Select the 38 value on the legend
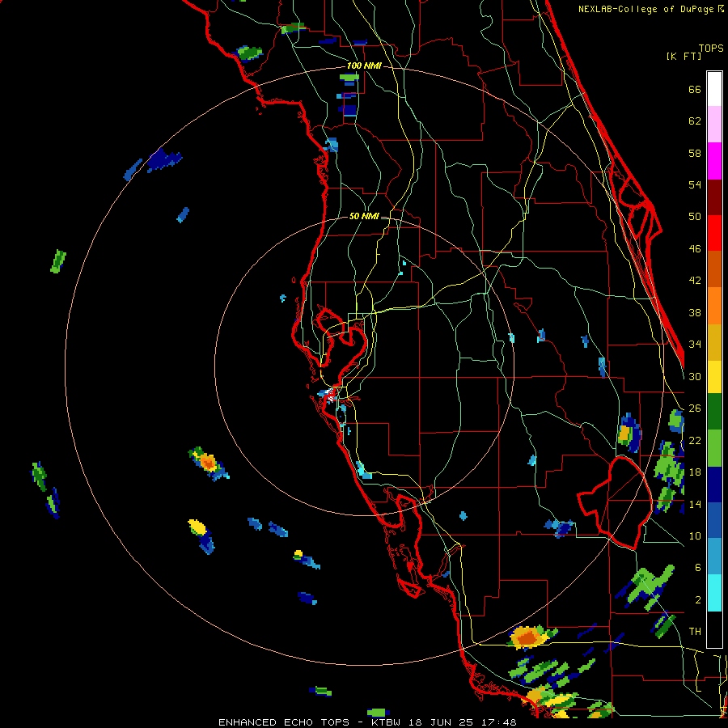 pyautogui.click(x=695, y=312)
